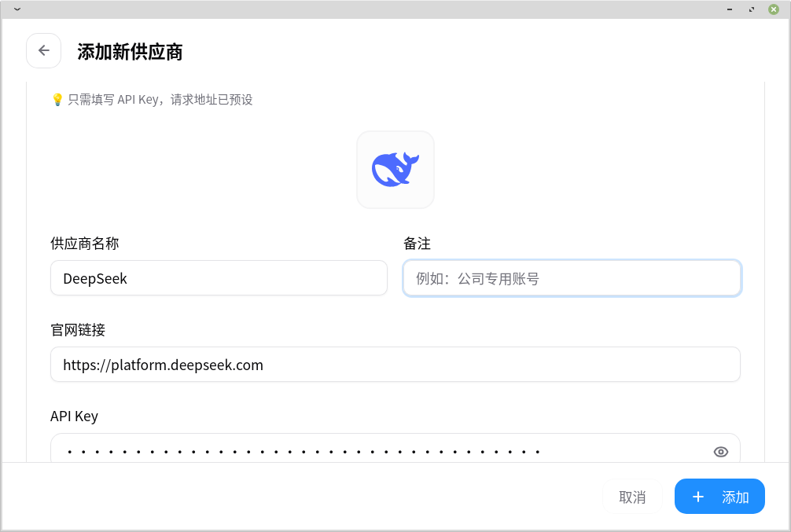This screenshot has height=532, width=791.
Task: Click the lightbulb tip icon
Action: (x=57, y=100)
